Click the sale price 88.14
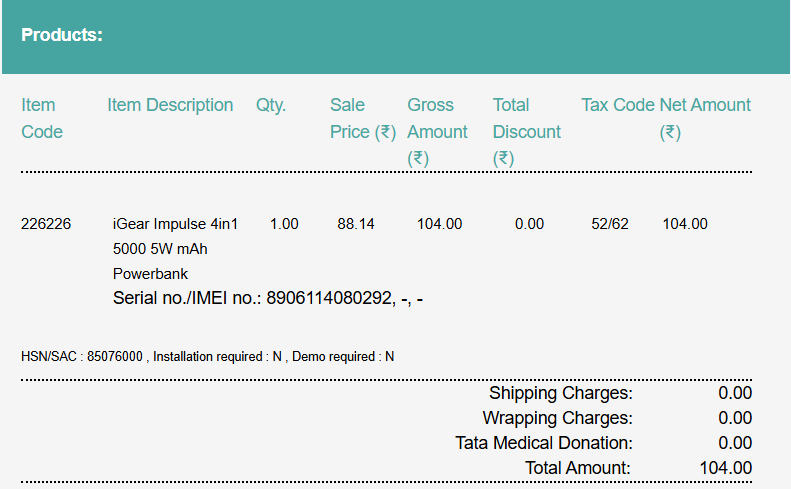The height and width of the screenshot is (489, 791). [356, 224]
